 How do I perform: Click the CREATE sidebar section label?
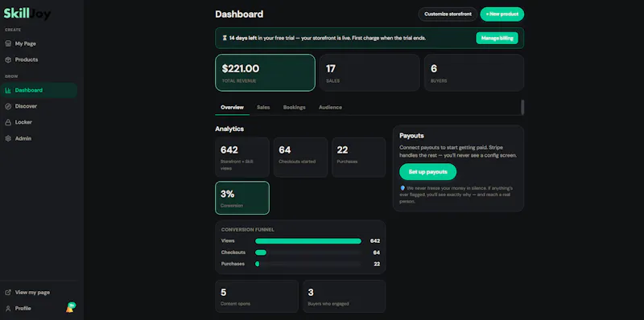13,30
